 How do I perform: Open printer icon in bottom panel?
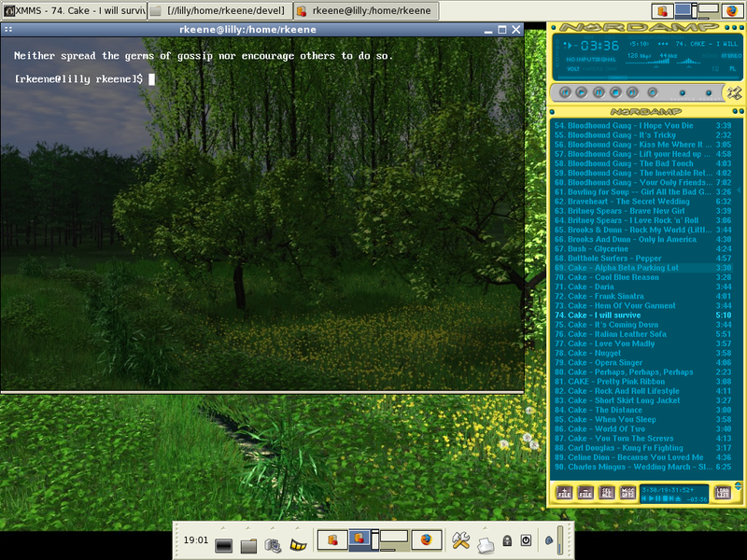tap(485, 545)
